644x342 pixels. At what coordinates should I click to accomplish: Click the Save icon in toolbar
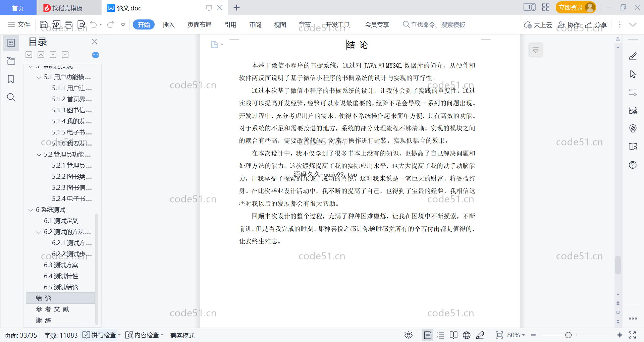tap(44, 24)
